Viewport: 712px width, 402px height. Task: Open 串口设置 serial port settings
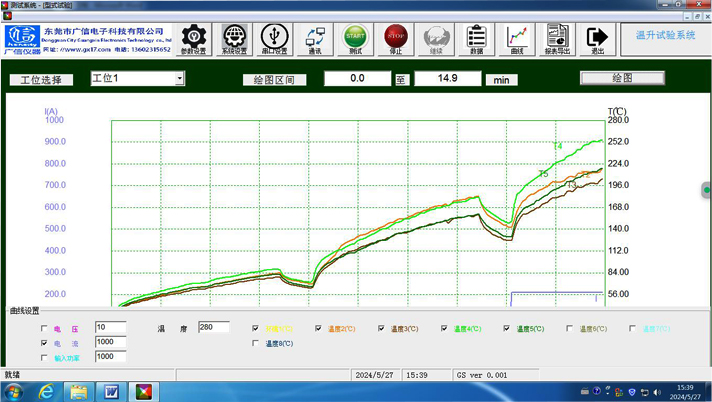click(x=274, y=40)
